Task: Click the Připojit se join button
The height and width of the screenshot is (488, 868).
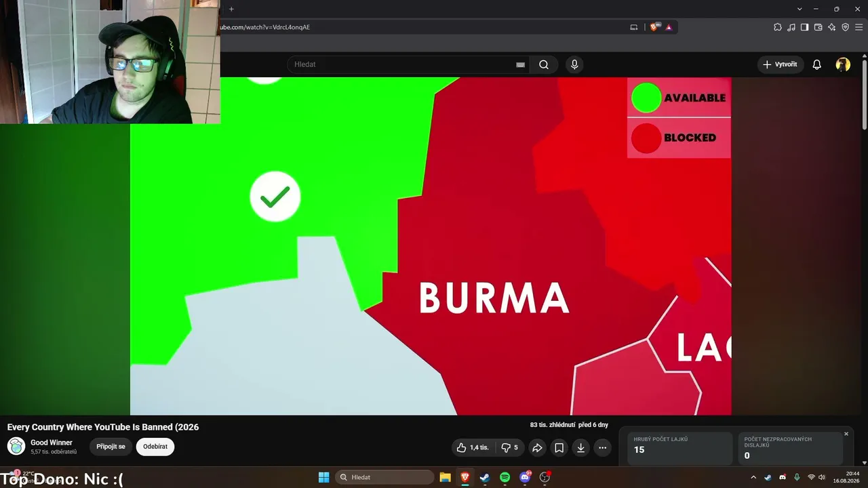Action: pyautogui.click(x=111, y=447)
